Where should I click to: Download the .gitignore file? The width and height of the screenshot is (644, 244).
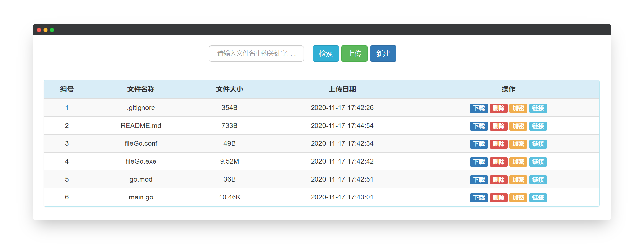click(x=479, y=108)
